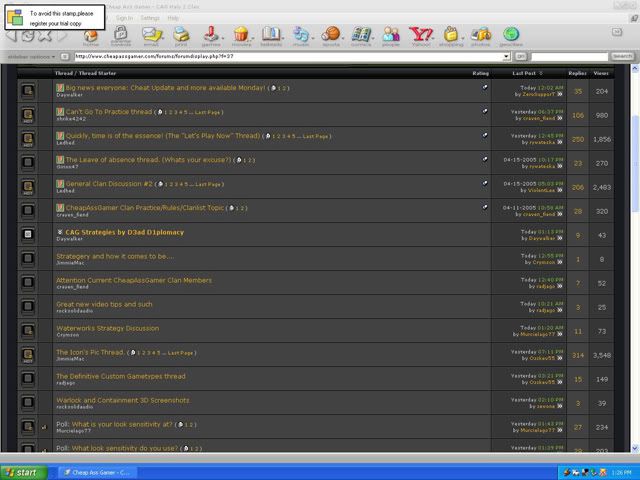Click the scrollbar up arrow
The width and height of the screenshot is (640, 480).
(x=636, y=69)
